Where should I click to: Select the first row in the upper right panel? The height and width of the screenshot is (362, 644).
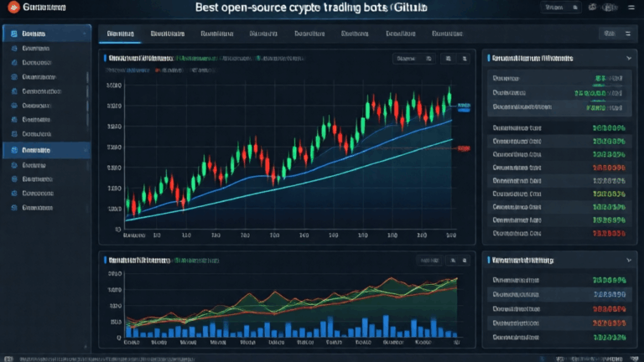(x=558, y=78)
